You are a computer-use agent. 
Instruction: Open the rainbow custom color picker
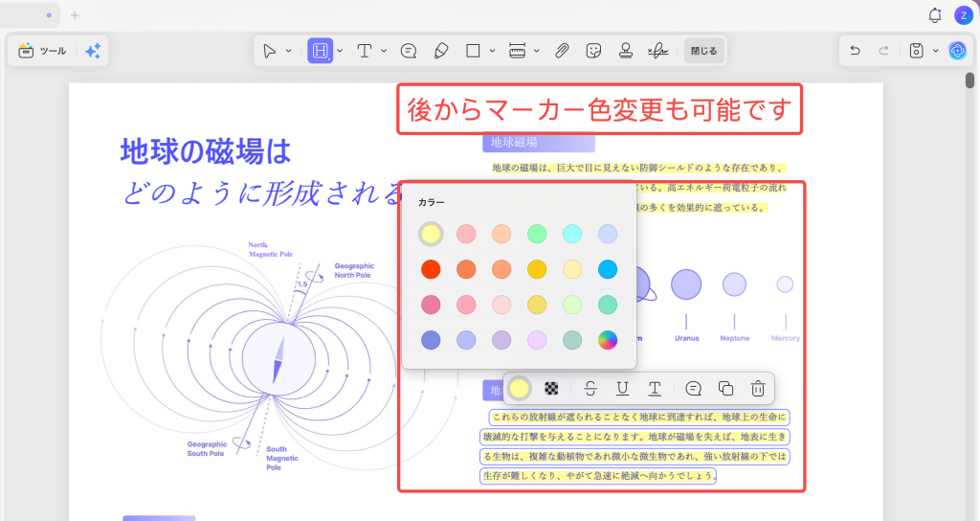pos(608,340)
